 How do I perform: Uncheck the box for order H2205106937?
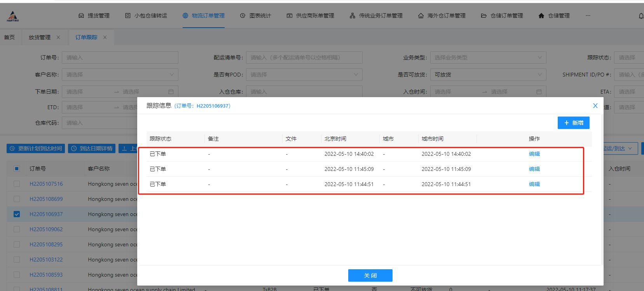coord(17,214)
